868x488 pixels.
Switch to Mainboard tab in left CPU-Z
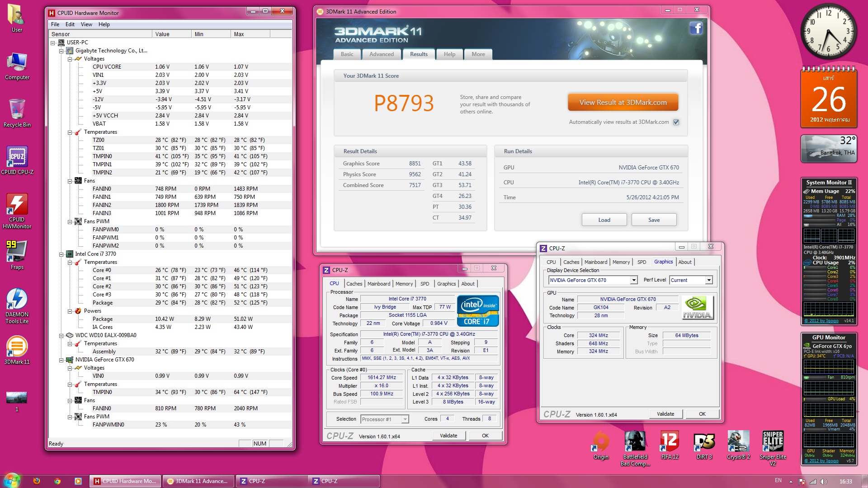pyautogui.click(x=378, y=284)
